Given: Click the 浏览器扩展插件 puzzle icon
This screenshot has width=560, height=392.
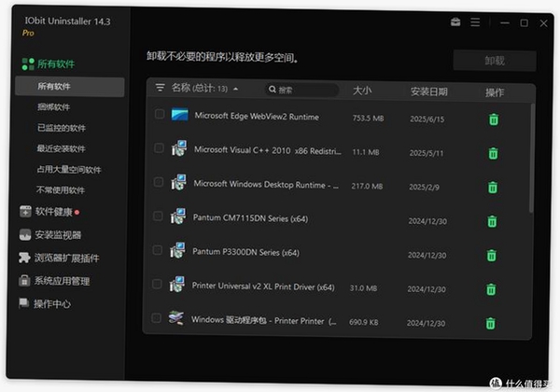Looking at the screenshot, I should pos(24,258).
